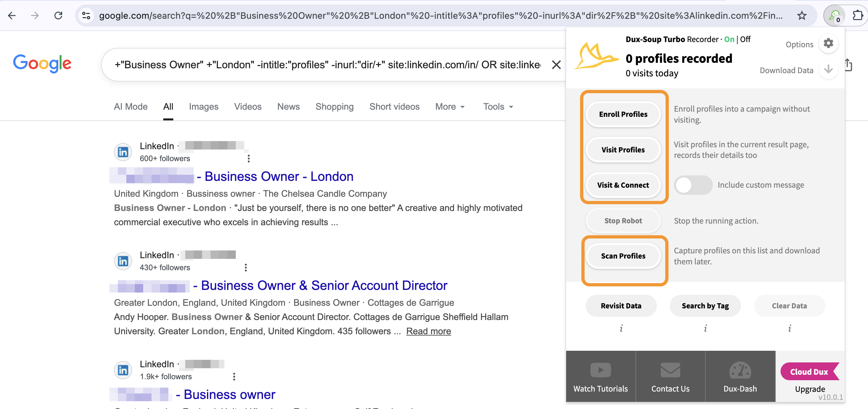Clear the Google search box with X
This screenshot has width=868, height=409.
[x=556, y=65]
